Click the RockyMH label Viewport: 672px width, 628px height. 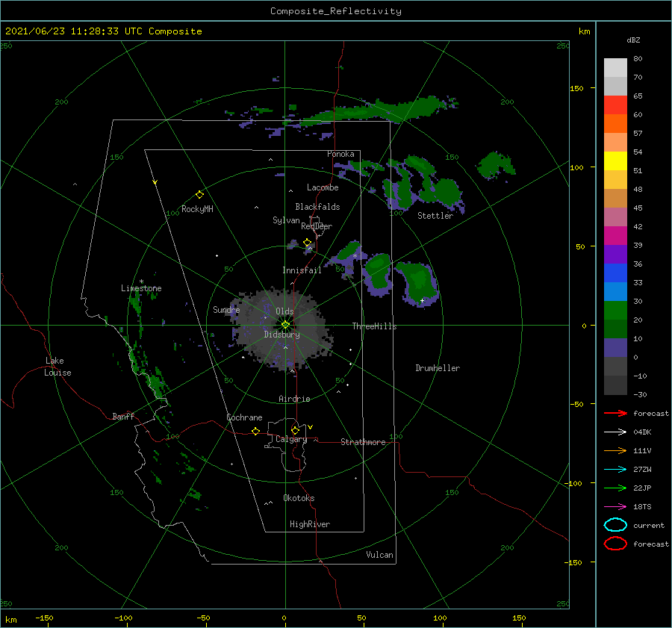click(197, 209)
